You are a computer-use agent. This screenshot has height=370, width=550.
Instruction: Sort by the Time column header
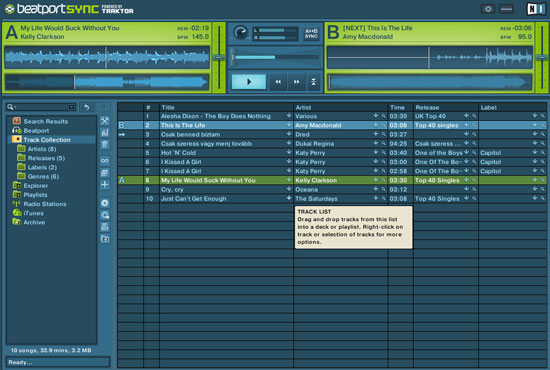[401, 107]
